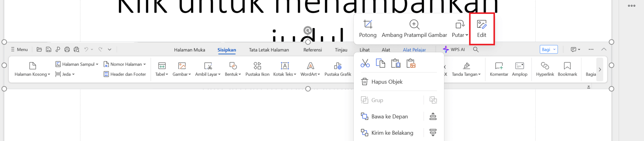Viewport: 644px width, 141px height.
Task: Click the open folder icon
Action: pyautogui.click(x=39, y=50)
